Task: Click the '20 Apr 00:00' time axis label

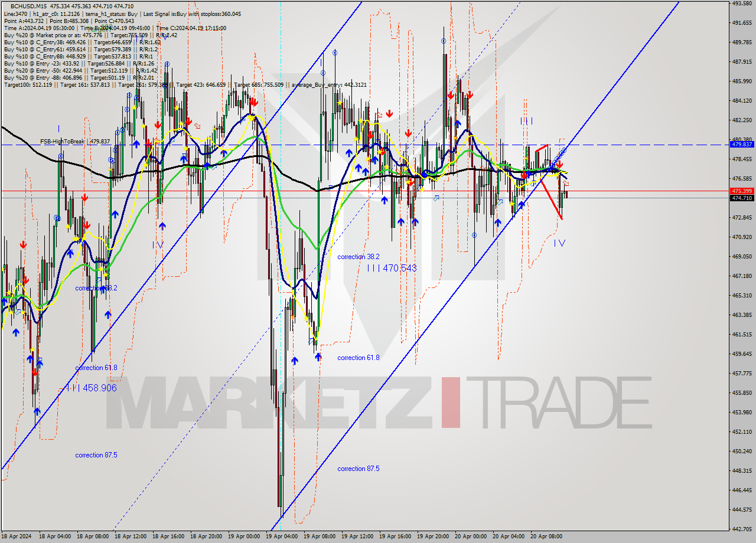Action: [x=470, y=537]
